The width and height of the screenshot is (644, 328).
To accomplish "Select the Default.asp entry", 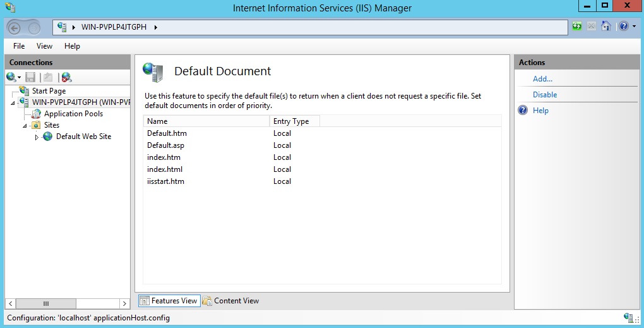I will 165,145.
